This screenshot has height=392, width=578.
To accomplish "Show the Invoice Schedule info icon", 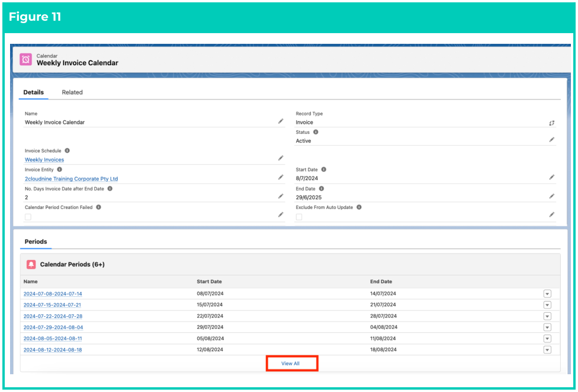I will pyautogui.click(x=67, y=150).
